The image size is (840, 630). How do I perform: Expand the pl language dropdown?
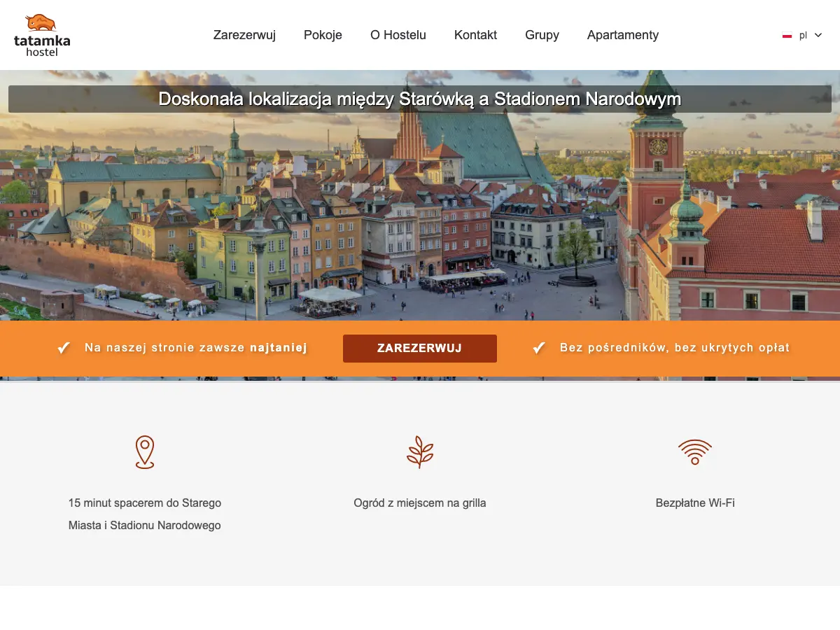coord(802,35)
